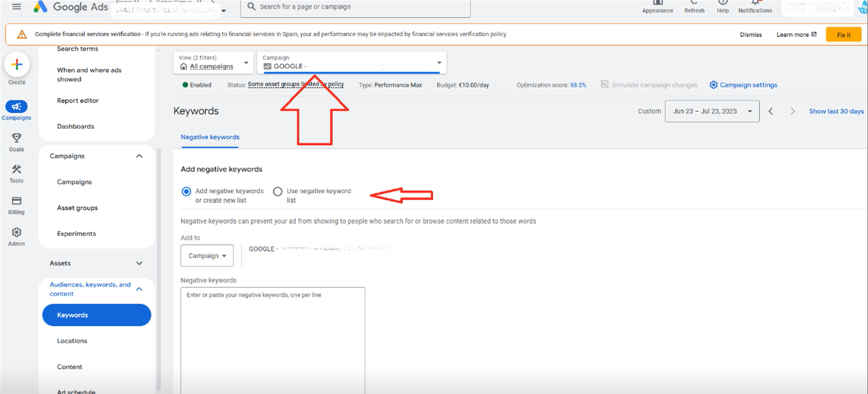Screen dimensions: 868x394
Task: Click the warning triangle icon in banner
Action: click(x=22, y=34)
